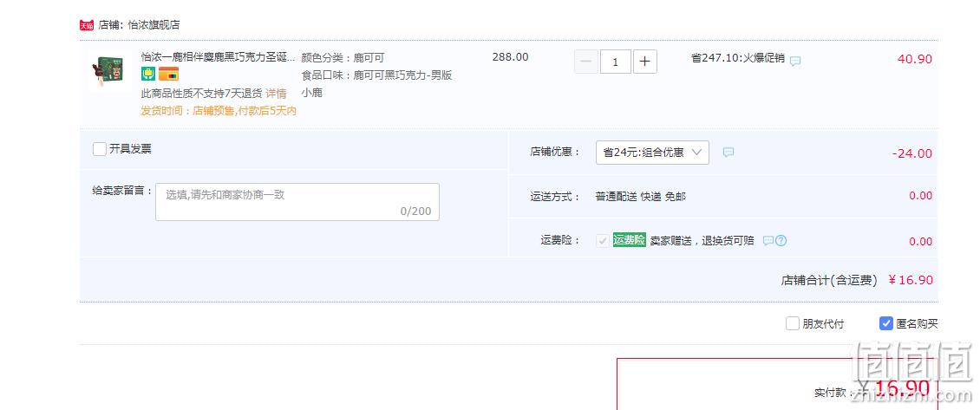The image size is (980, 410).
Task: Click the 给卖家留言 message text box
Action: (x=297, y=202)
